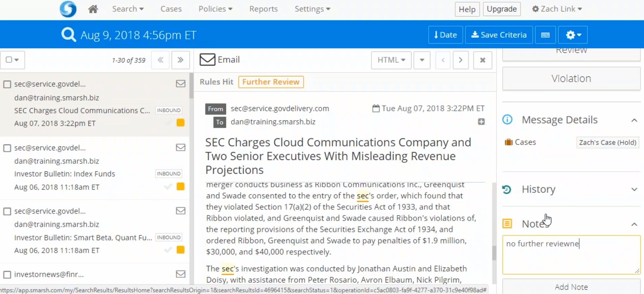The width and height of the screenshot is (644, 294).
Task: Click Save Criteria button
Action: click(499, 35)
